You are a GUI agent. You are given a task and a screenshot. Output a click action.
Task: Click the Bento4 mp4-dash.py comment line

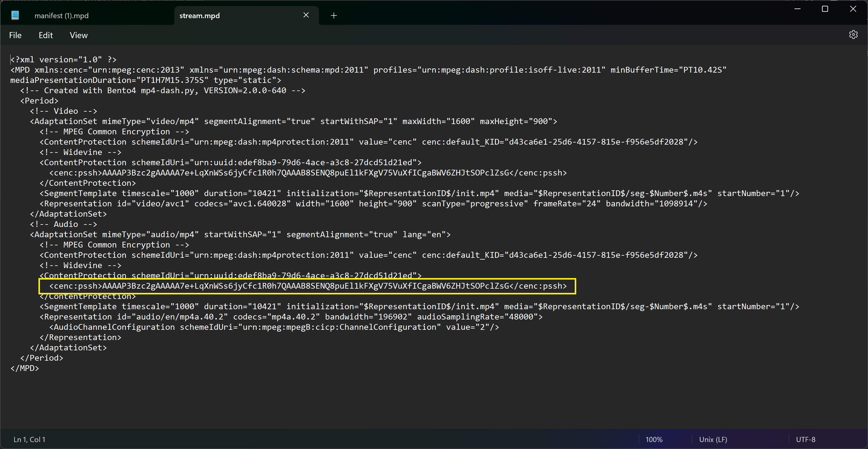[x=163, y=90]
